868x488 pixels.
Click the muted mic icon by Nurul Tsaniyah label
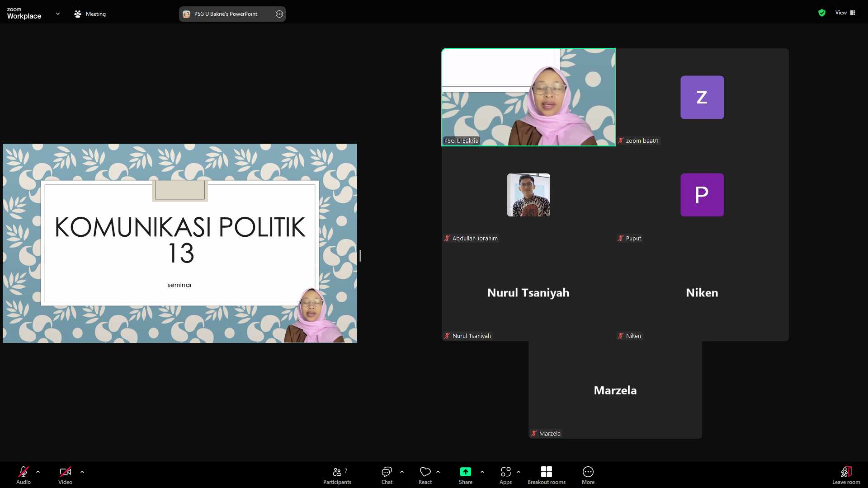click(x=447, y=336)
